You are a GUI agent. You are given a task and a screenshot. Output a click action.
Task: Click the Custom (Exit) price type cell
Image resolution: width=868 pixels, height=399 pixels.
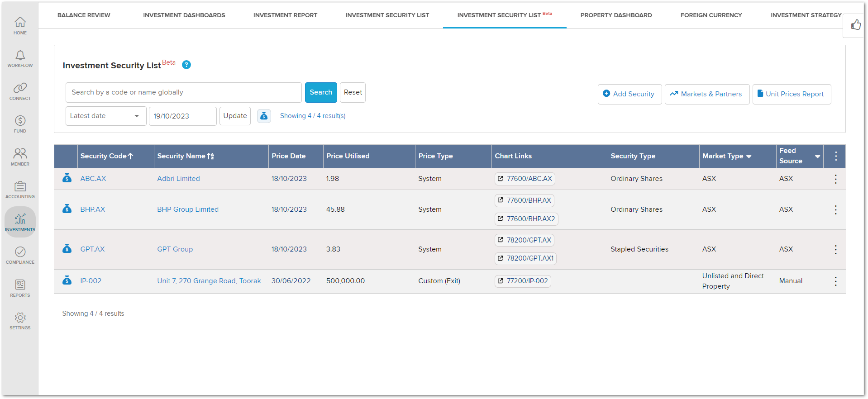[x=439, y=281]
